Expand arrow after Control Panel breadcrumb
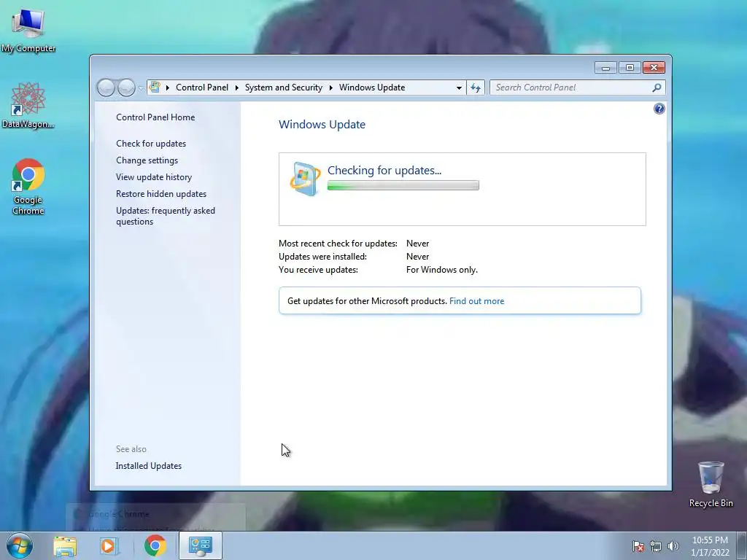Viewport: 747px width, 560px height. click(x=237, y=87)
